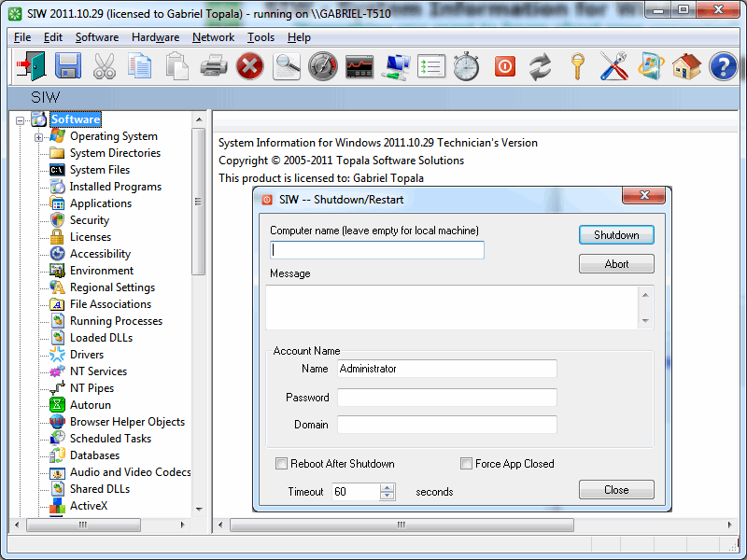Click the floppy disk Save icon

(68, 66)
